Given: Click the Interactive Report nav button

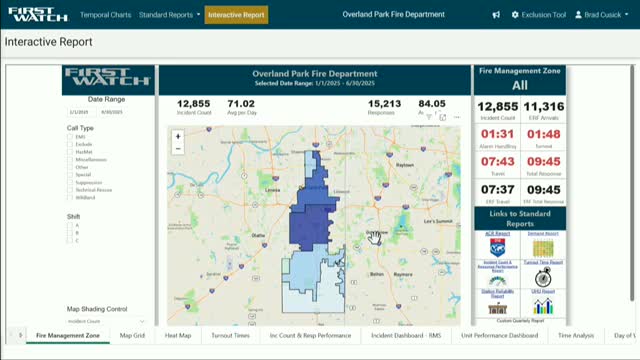Looking at the screenshot, I should tap(236, 15).
